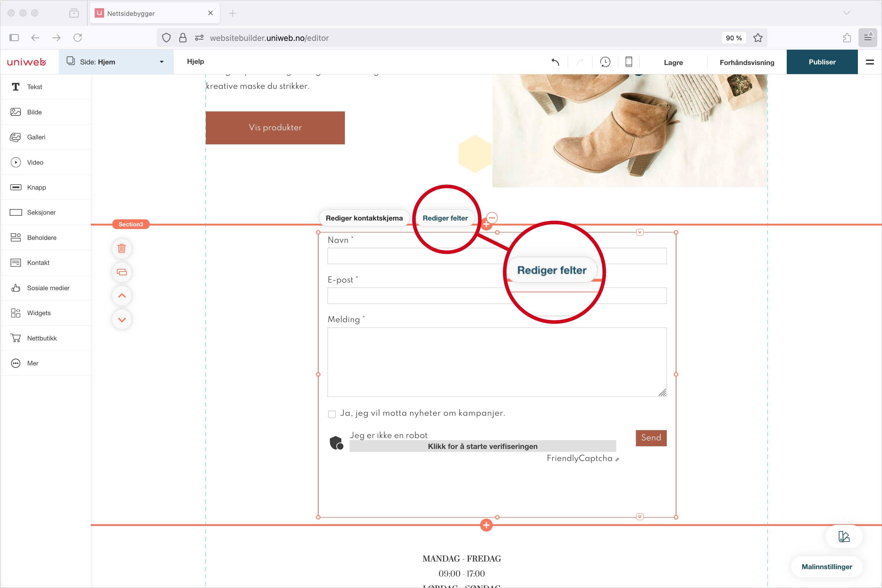Viewport: 882px width, 588px height.
Task: Open the hamburger menu beside Publiser
Action: pyautogui.click(x=870, y=62)
